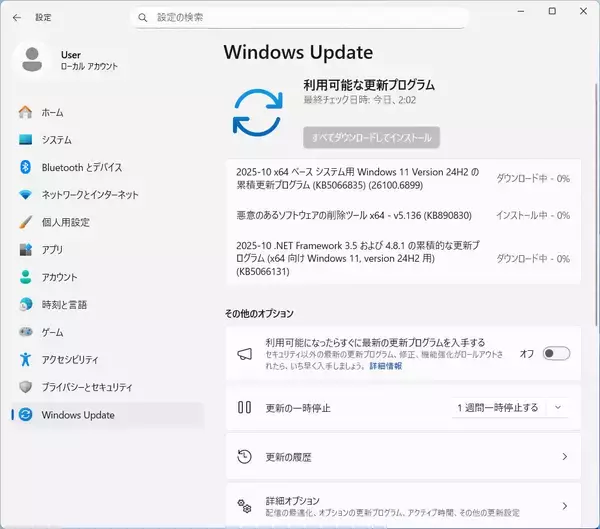Image resolution: width=600 pixels, height=529 pixels.
Task: Click the .NET Framework KB5066131 update row
Action: pos(403,258)
